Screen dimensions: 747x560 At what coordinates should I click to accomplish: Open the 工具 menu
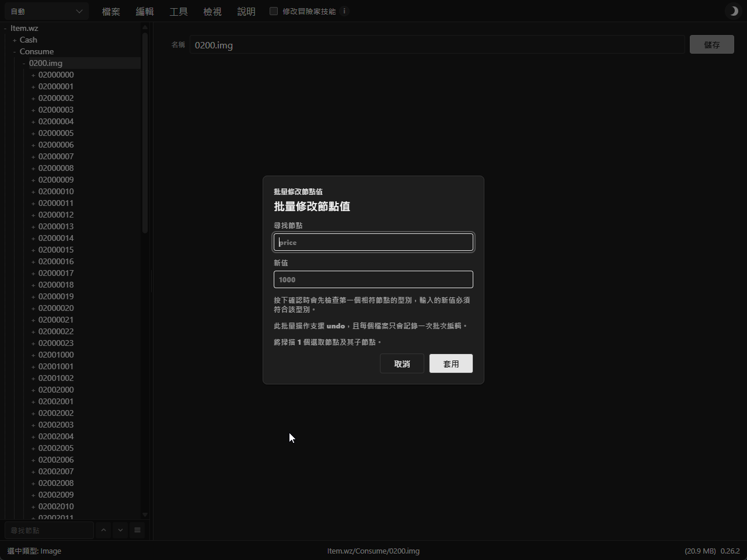pyautogui.click(x=179, y=11)
